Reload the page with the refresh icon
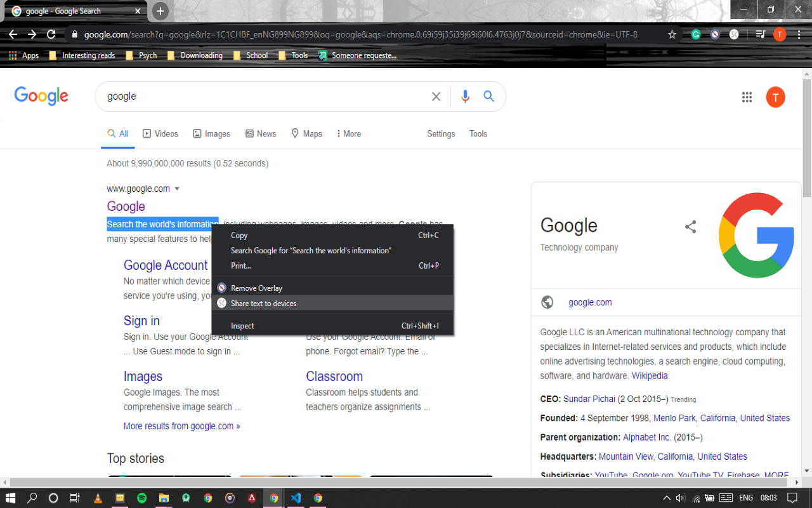The image size is (812, 508). click(x=51, y=34)
